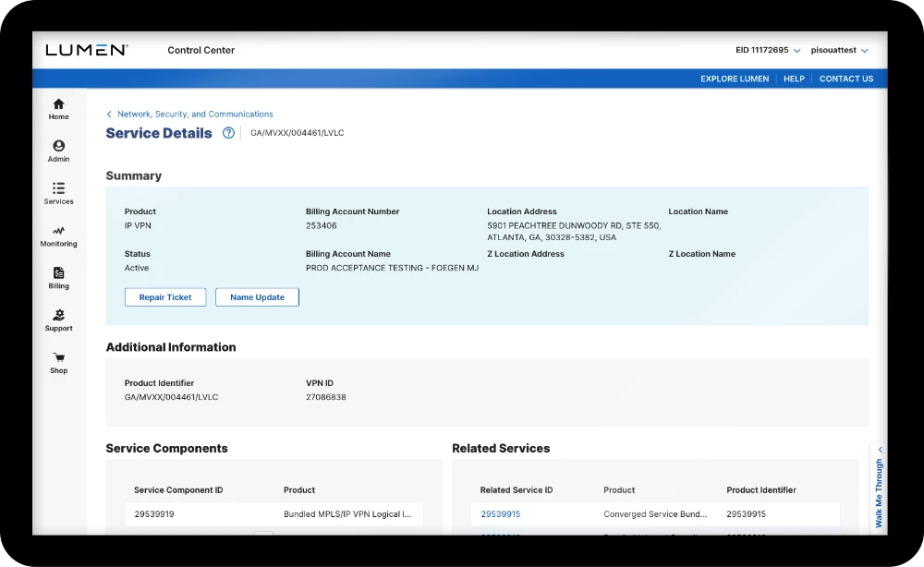Expand the Walk Me Through side panel
924x567 pixels.
click(879, 488)
